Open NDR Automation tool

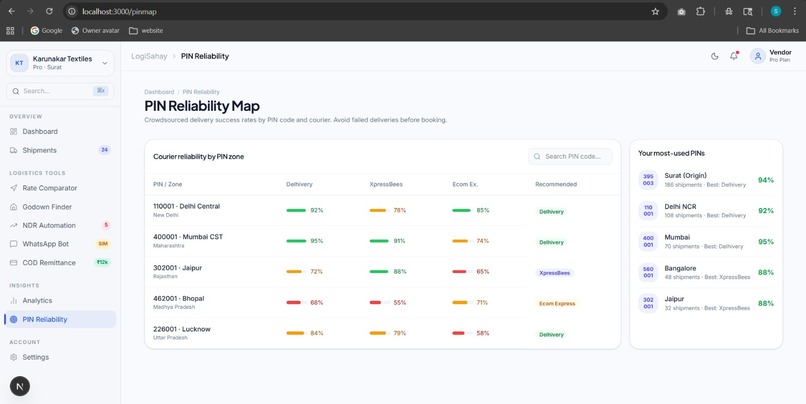[x=60, y=225]
